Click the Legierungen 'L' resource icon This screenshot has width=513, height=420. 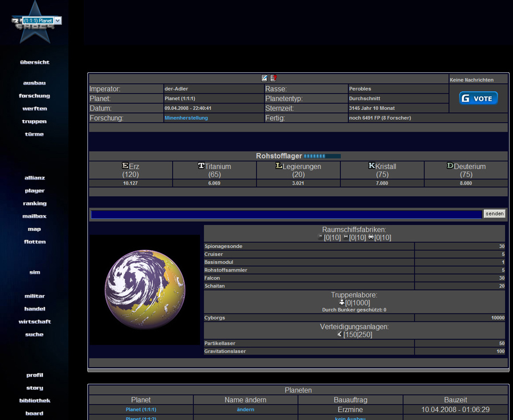279,166
